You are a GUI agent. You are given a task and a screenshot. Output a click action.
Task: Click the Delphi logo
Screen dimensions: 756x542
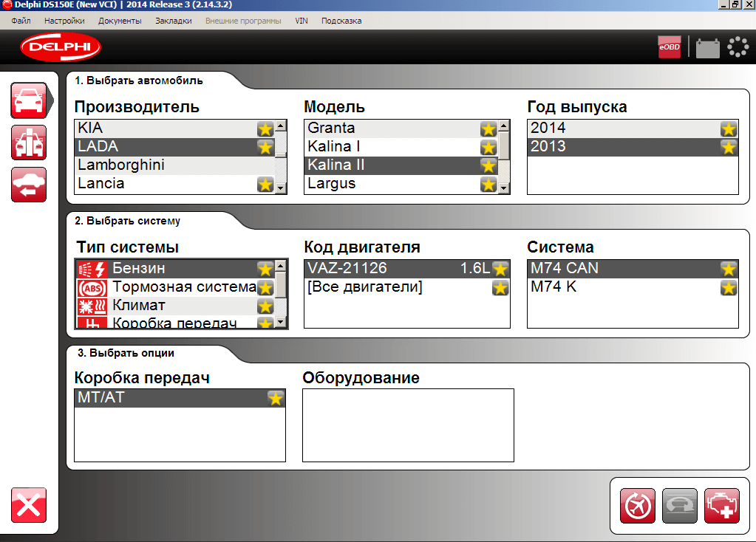click(61, 47)
